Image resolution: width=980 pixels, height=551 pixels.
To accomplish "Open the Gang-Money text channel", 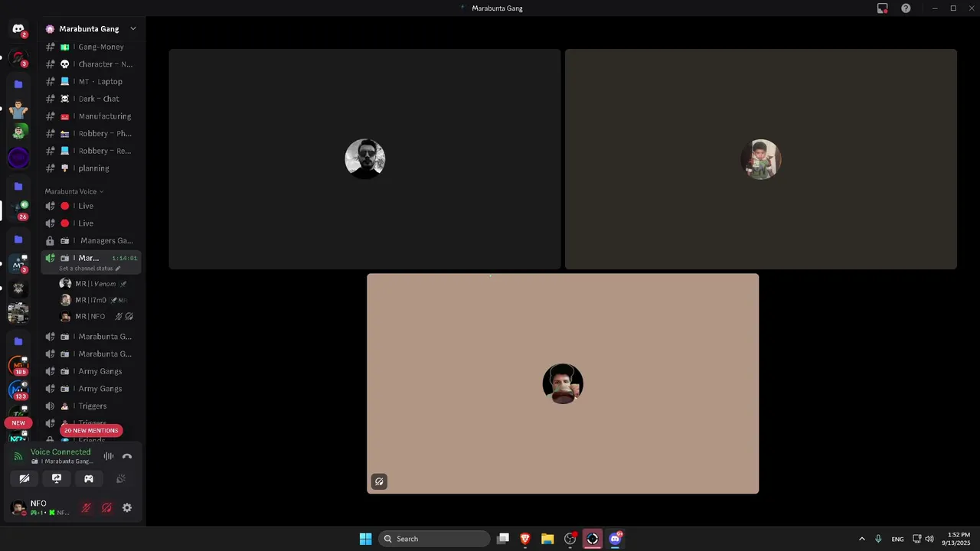I will click(x=91, y=47).
